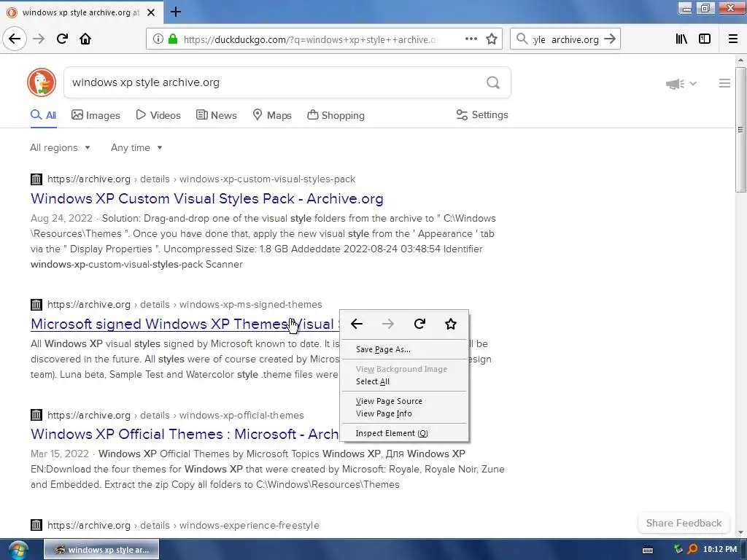Open the DuckDuckGo megaphone announcements icon

tap(675, 84)
